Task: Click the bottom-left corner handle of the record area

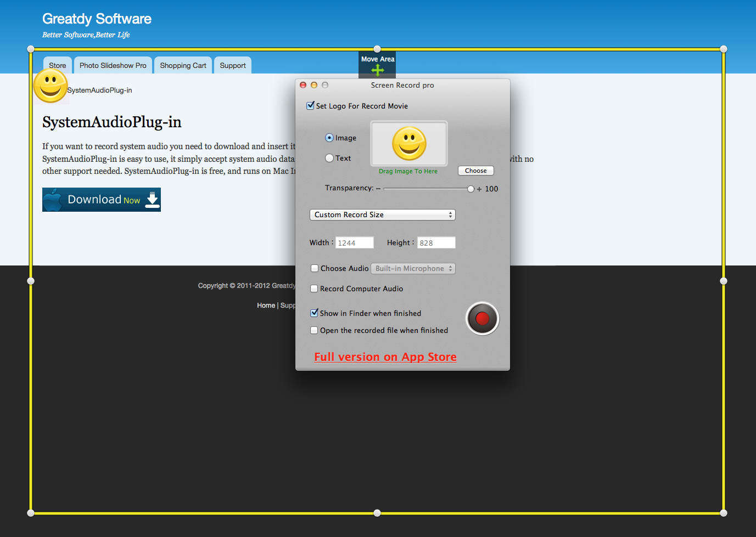Action: (x=31, y=513)
